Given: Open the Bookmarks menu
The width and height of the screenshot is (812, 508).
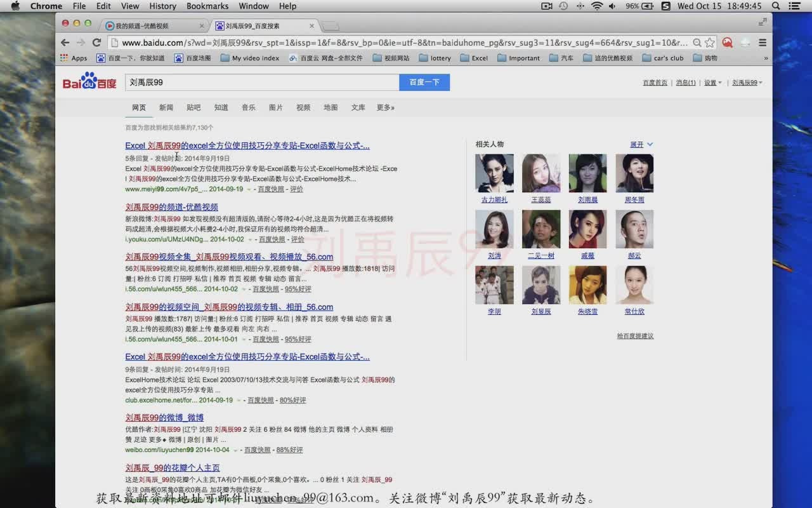Looking at the screenshot, I should tap(207, 6).
